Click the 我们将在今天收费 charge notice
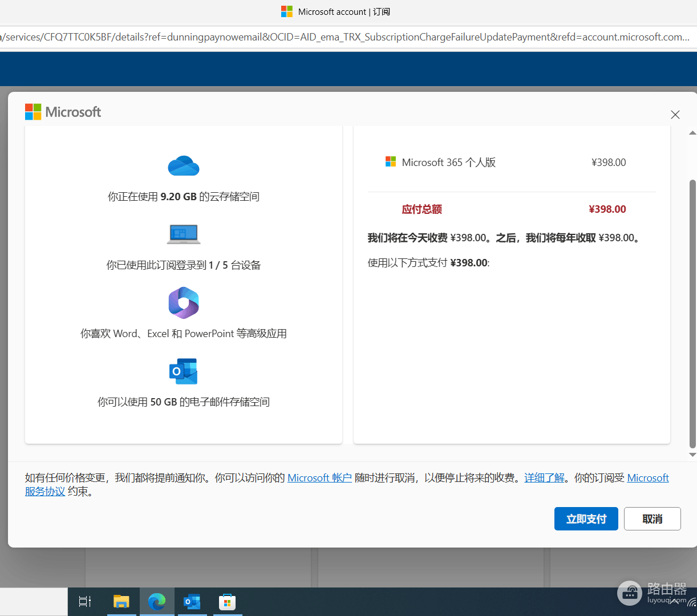This screenshot has width=697, height=616. 505,238
